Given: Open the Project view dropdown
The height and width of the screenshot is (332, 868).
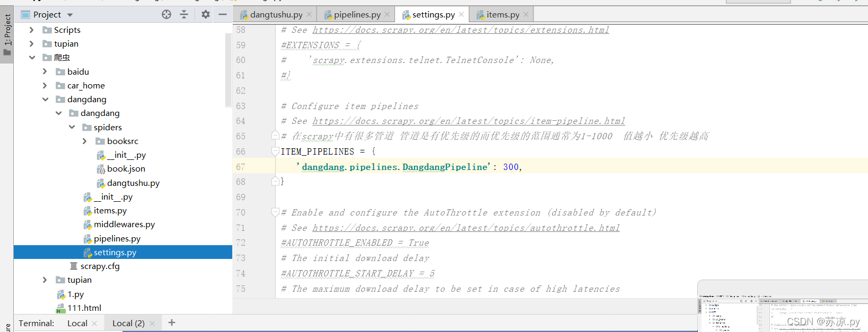Looking at the screenshot, I should tap(70, 15).
